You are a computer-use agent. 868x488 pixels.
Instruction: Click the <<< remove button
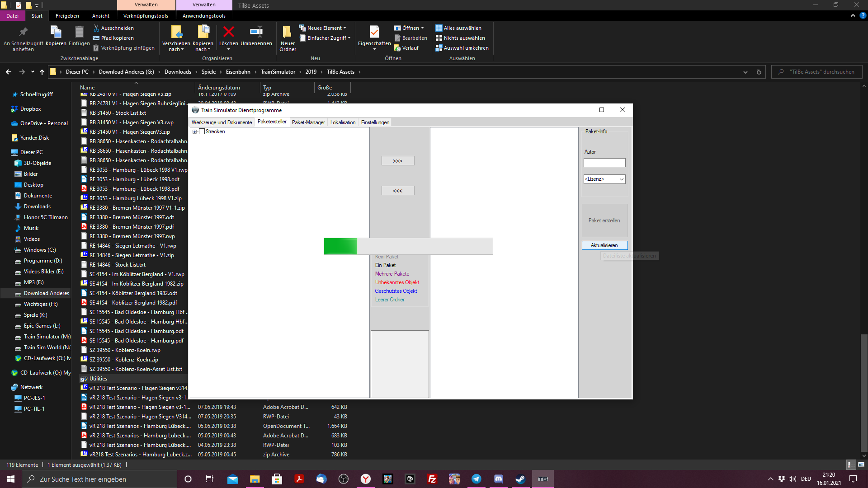[x=398, y=191]
